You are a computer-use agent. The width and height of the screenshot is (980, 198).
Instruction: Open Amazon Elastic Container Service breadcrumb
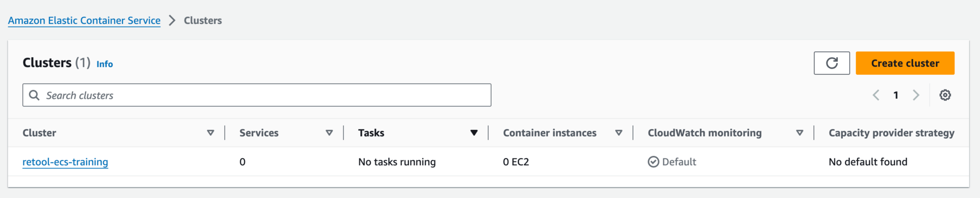click(x=84, y=20)
